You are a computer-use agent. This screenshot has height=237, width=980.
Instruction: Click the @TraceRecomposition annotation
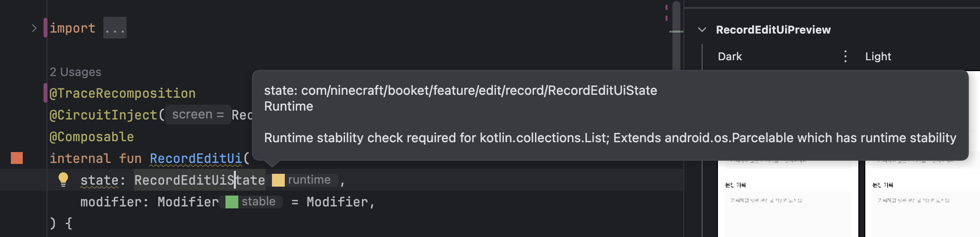pos(123,93)
